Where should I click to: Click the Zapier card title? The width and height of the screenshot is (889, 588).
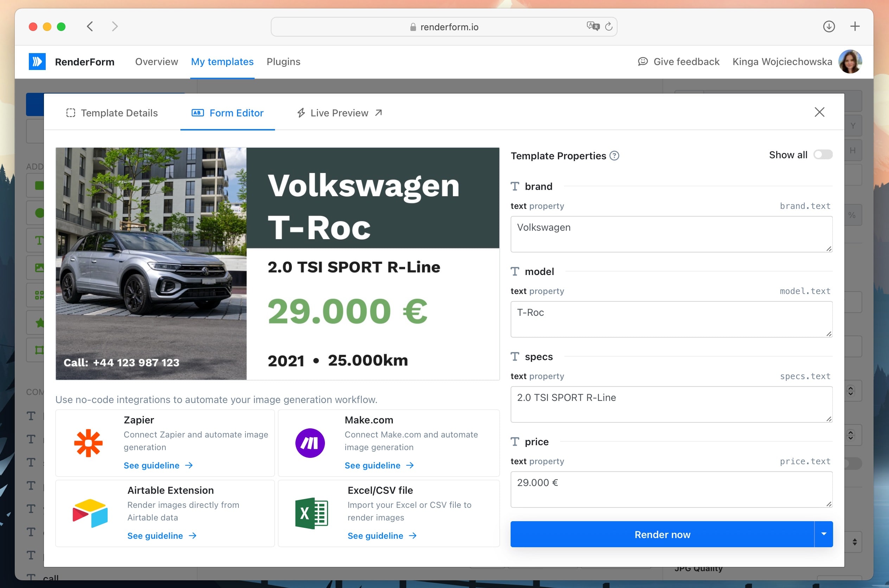pos(139,420)
